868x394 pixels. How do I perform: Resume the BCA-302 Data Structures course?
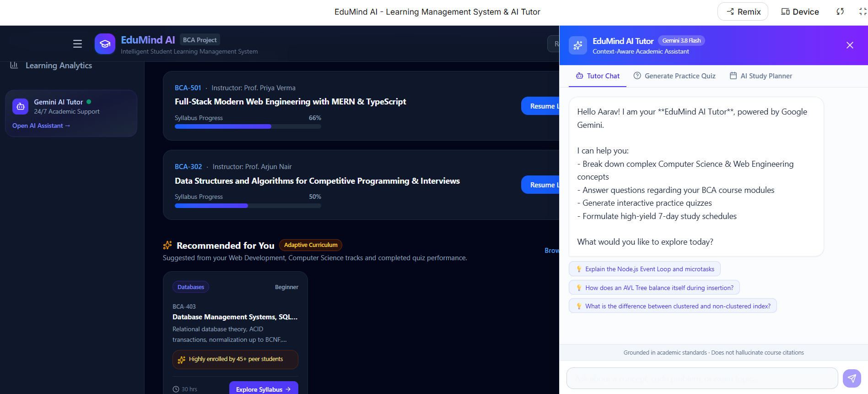[x=540, y=185]
